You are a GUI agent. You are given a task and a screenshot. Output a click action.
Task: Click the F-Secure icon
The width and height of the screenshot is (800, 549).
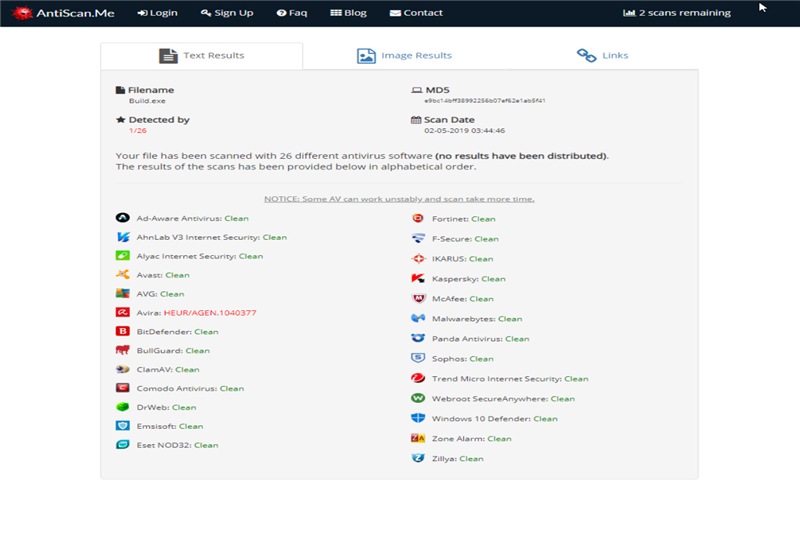click(418, 238)
